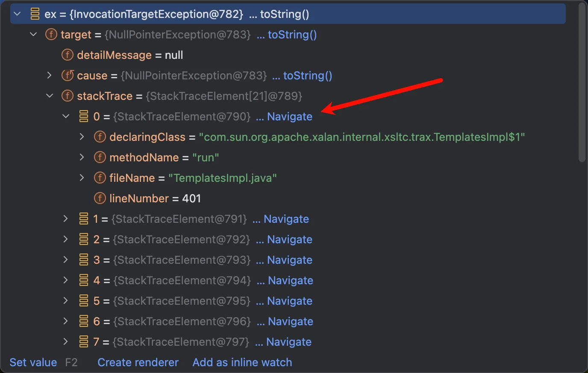Click the field icon next to detailMessage
The width and height of the screenshot is (588, 373).
68,55
